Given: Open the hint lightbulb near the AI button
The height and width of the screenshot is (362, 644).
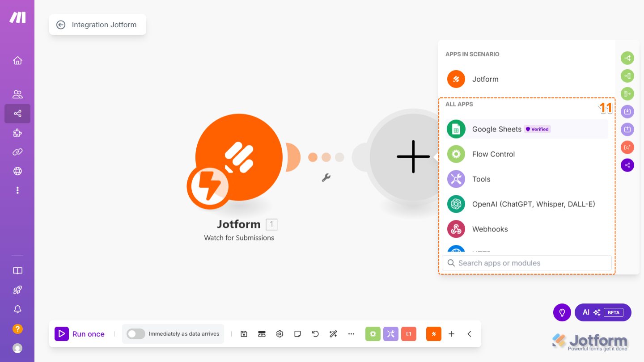Looking at the screenshot, I should click(562, 312).
